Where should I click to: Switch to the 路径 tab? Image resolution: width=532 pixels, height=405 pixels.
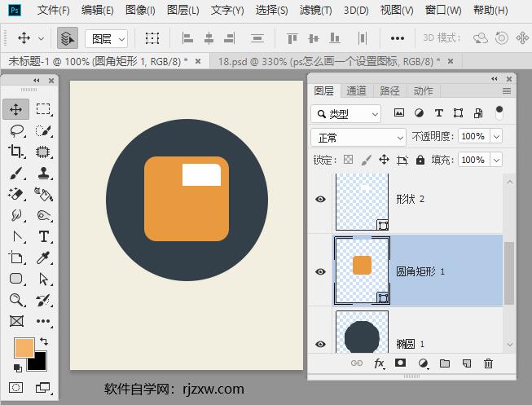[389, 91]
